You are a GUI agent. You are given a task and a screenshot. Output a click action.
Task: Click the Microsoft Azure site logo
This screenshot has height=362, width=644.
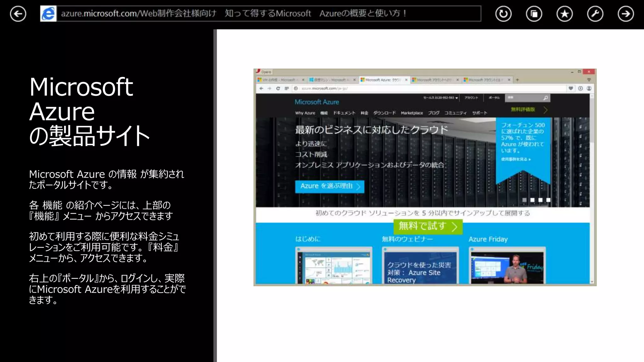point(317,102)
